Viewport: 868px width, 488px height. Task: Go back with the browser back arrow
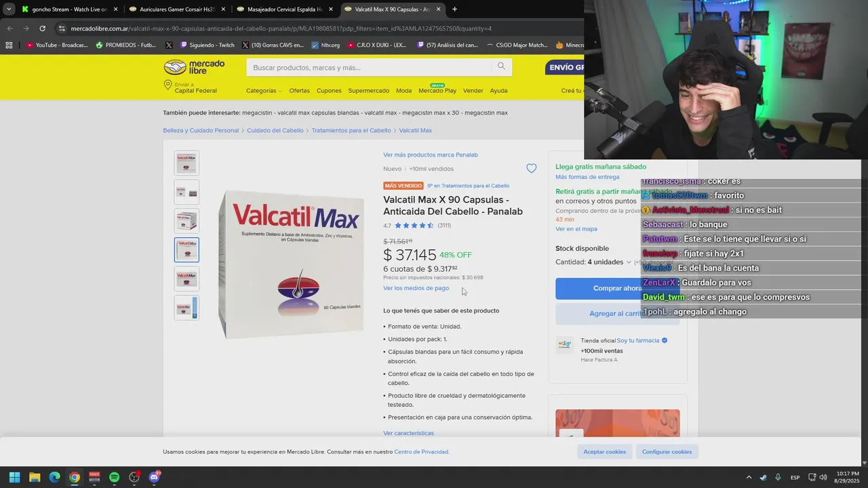click(9, 28)
